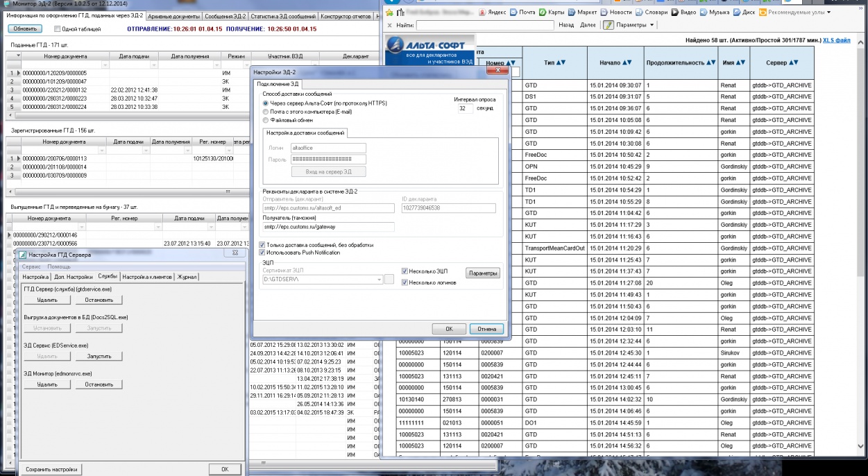868x476 pixels.
Task: Close the find bar with the X icon
Action: pyautogui.click(x=389, y=25)
